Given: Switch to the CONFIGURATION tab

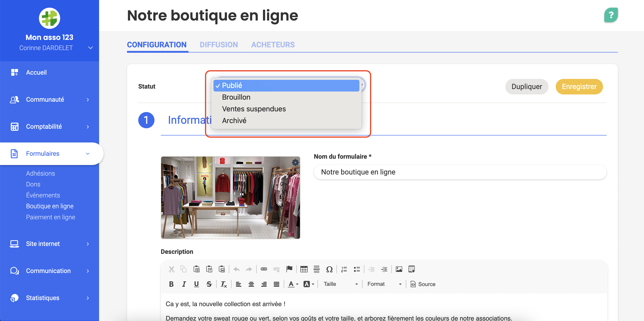Looking at the screenshot, I should [x=157, y=45].
